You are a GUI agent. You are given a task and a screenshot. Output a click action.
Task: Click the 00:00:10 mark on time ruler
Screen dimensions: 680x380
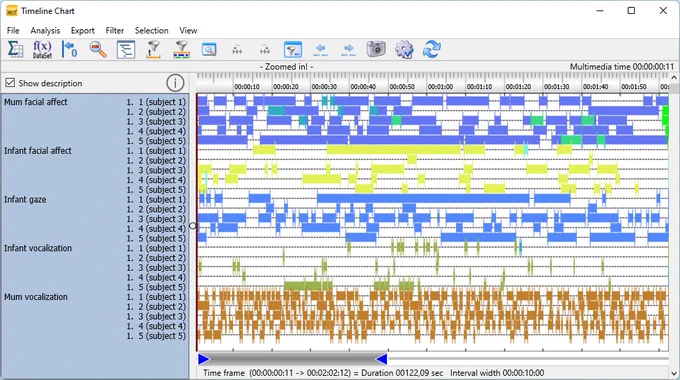click(247, 87)
